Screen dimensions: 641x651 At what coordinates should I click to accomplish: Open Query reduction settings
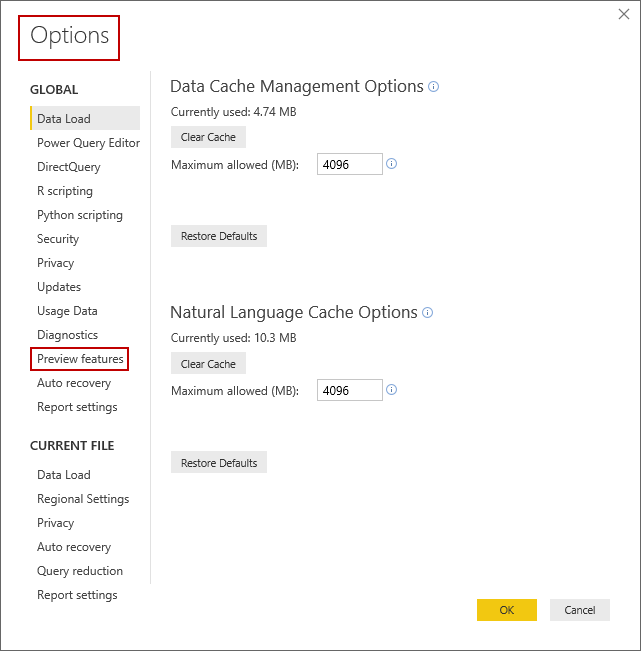pos(80,571)
